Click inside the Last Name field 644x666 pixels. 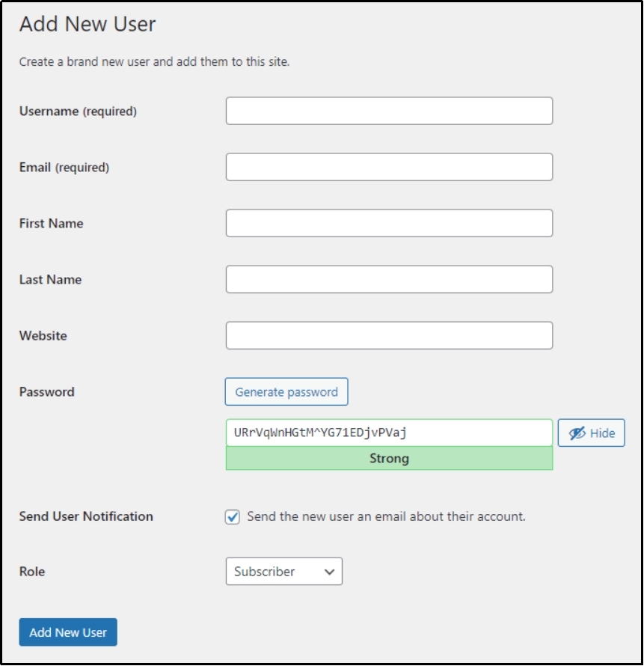click(389, 279)
